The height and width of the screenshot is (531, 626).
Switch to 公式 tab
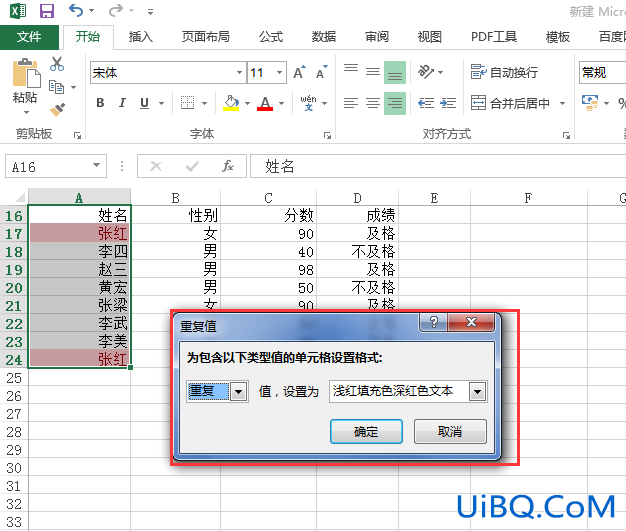click(271, 37)
